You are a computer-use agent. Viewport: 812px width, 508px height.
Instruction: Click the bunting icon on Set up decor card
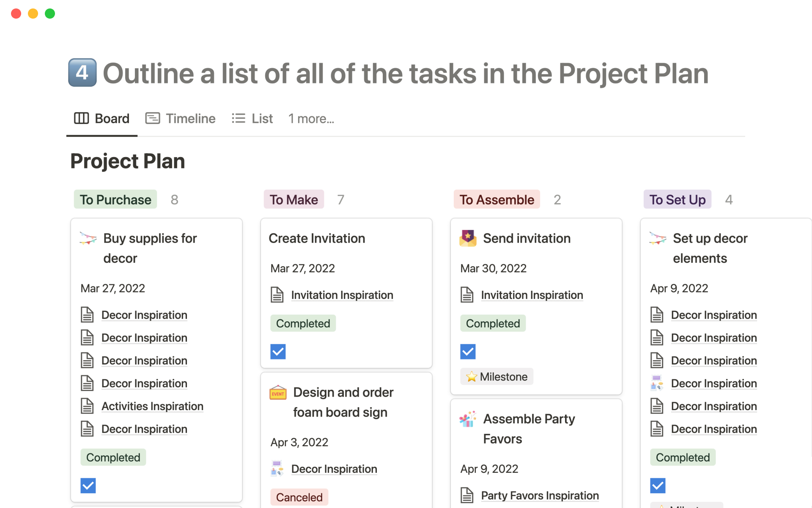658,238
